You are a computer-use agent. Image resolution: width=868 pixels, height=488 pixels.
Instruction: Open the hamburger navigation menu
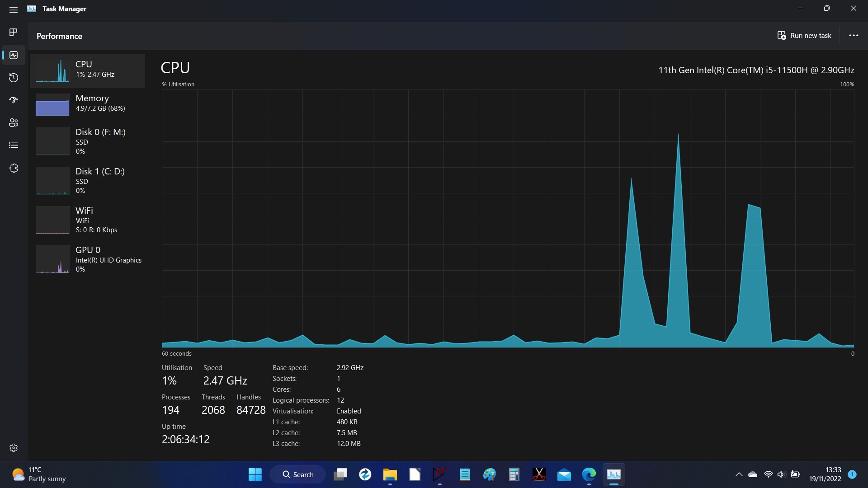[14, 9]
